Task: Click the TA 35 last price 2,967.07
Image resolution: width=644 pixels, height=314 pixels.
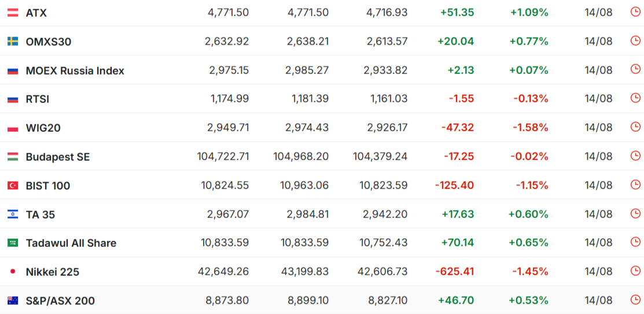Action: coord(229,215)
